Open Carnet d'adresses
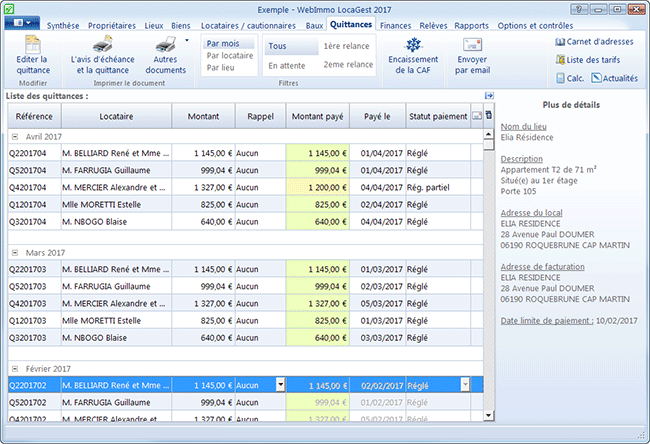This screenshot has height=444, width=650. point(594,41)
